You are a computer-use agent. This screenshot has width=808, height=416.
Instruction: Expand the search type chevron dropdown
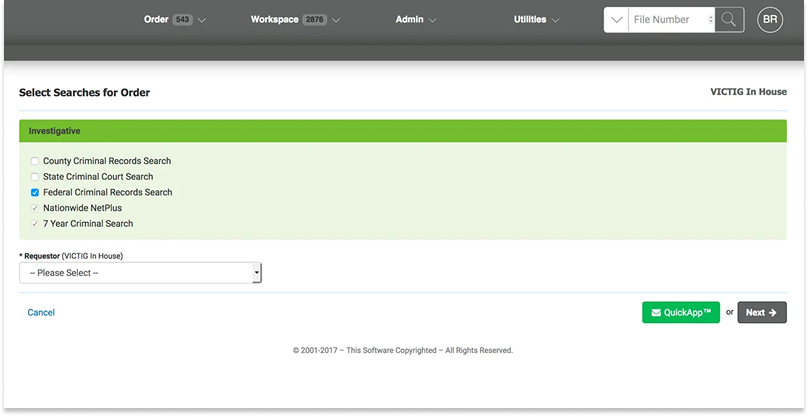[616, 20]
